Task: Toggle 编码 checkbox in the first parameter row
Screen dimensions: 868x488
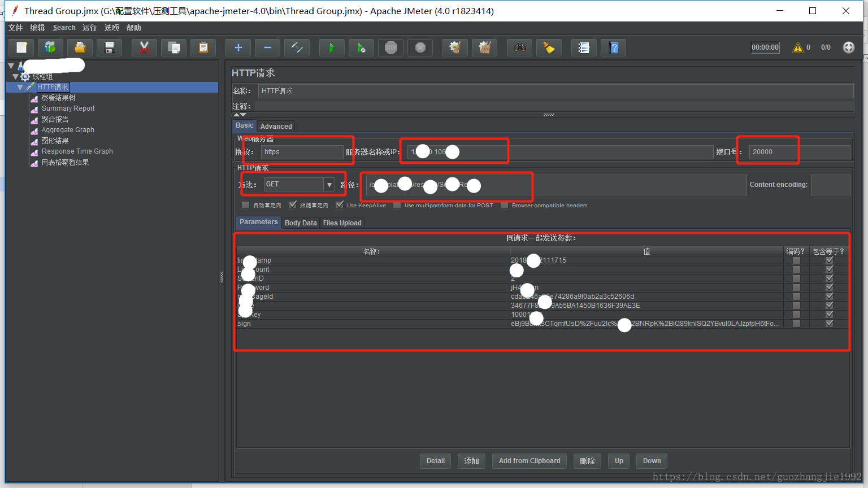Action: [796, 260]
